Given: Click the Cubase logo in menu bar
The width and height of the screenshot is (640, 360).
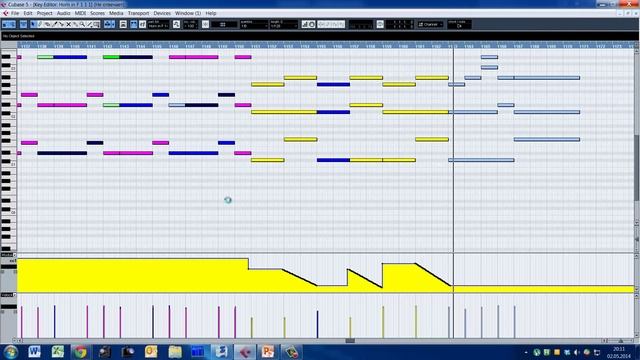Looking at the screenshot, I should point(5,13).
